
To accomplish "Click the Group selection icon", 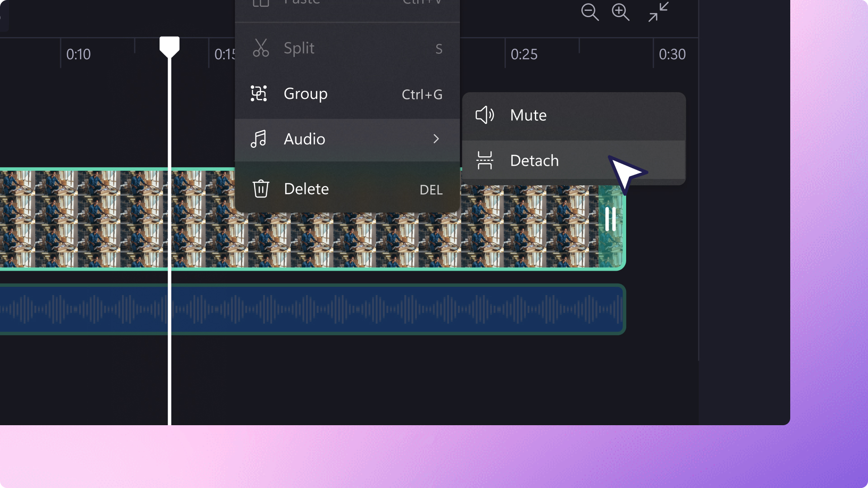I will point(259,94).
